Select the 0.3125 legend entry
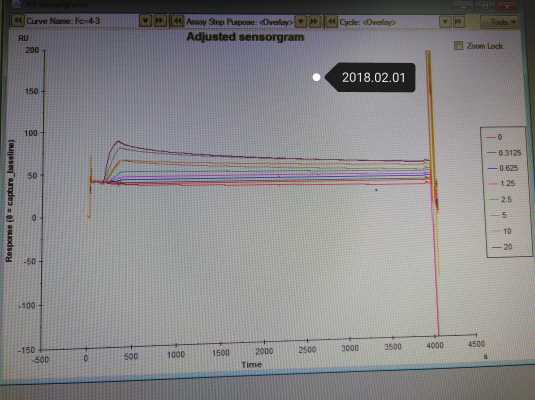Screen dimensions: 535x400 [x=505, y=153]
